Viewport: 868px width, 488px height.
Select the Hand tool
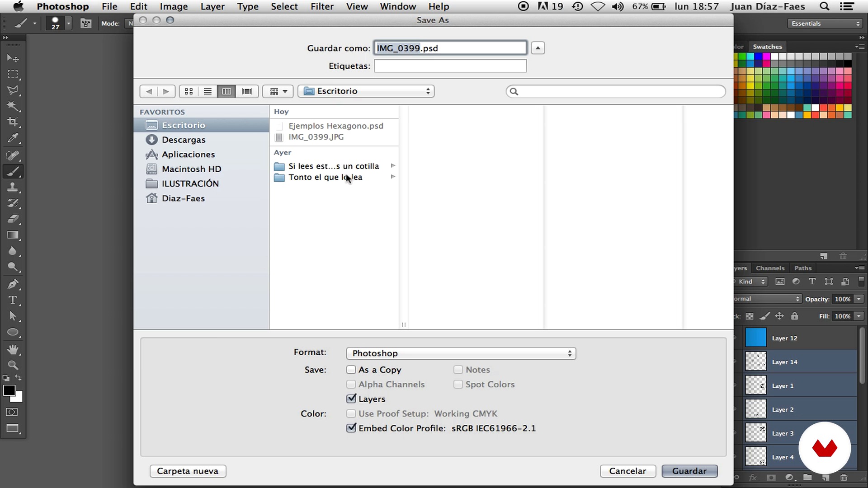[13, 349]
